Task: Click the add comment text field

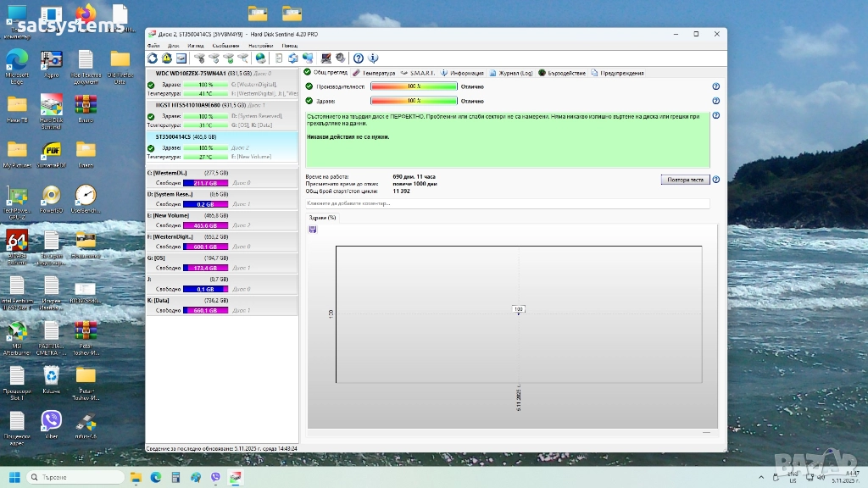Action: pyautogui.click(x=507, y=204)
